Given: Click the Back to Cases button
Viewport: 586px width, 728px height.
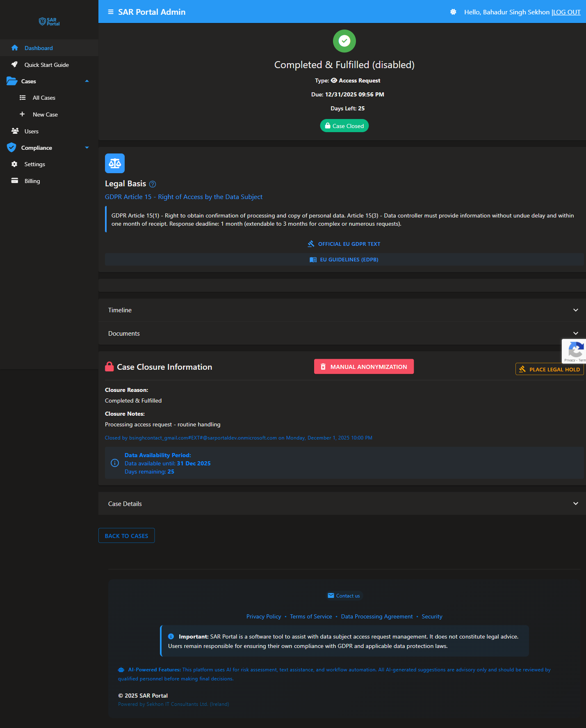Looking at the screenshot, I should tap(126, 536).
